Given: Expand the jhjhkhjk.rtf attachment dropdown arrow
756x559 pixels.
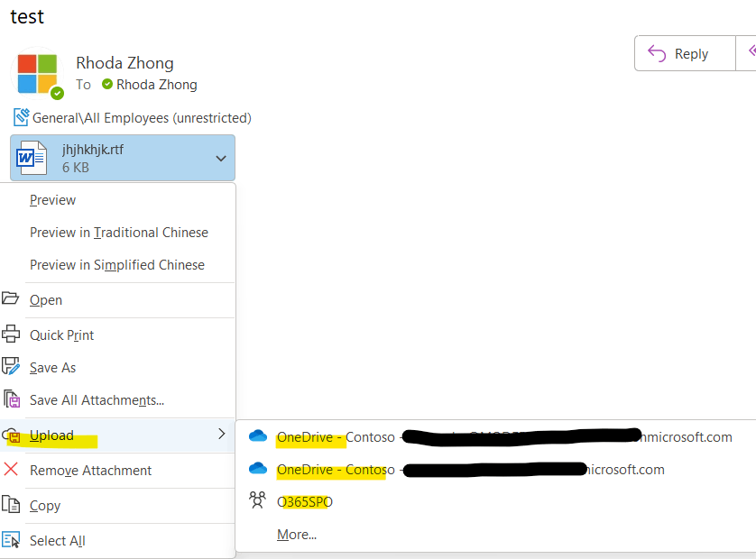Looking at the screenshot, I should (221, 159).
